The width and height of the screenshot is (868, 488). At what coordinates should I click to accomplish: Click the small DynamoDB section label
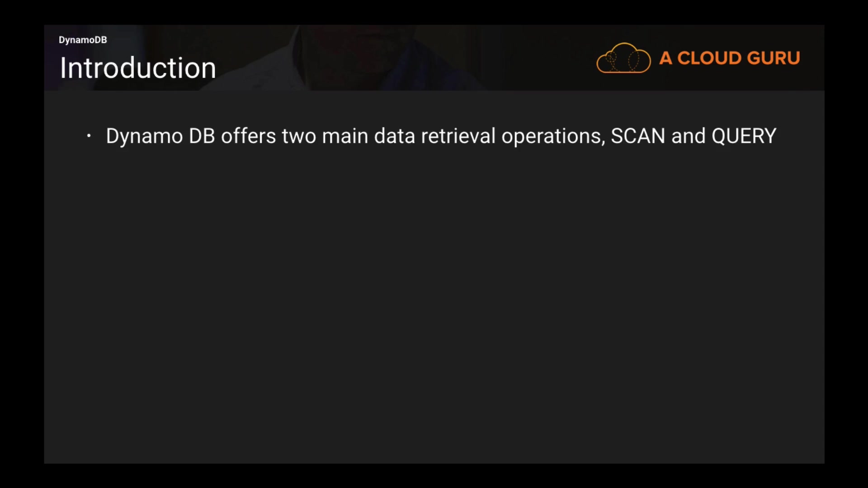[x=83, y=40]
